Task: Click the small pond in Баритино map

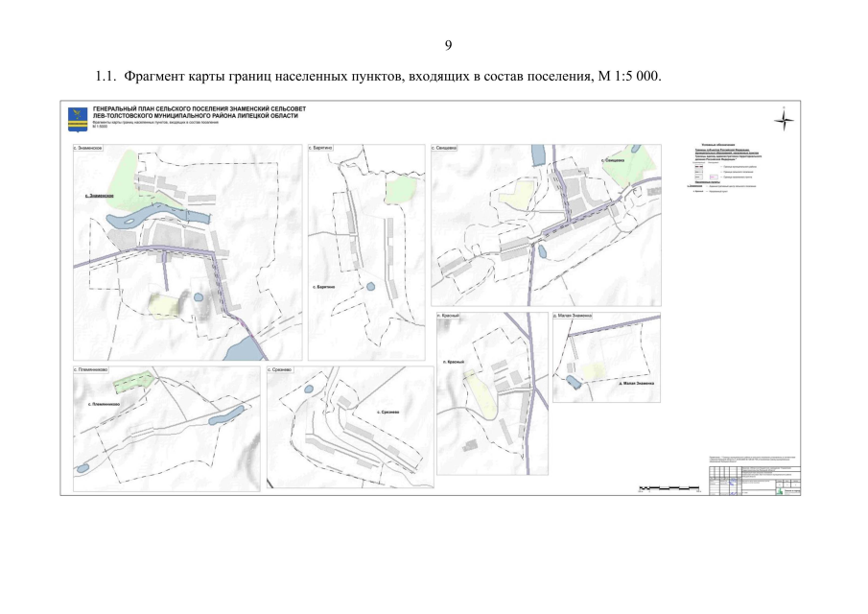Action: (370, 286)
